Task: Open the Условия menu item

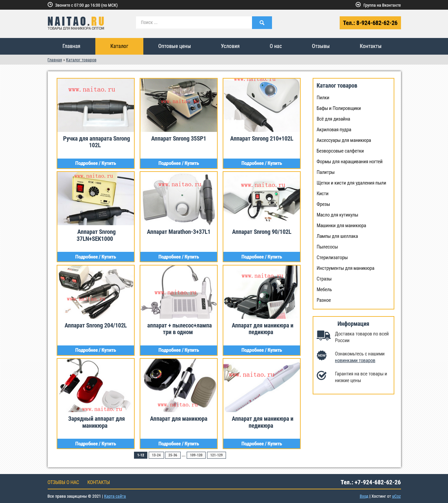Action: click(x=230, y=46)
